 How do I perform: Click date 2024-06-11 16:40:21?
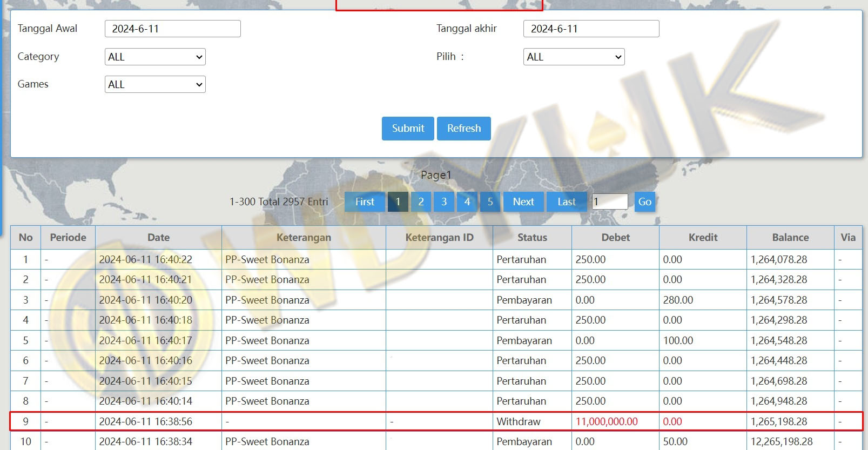tap(145, 279)
